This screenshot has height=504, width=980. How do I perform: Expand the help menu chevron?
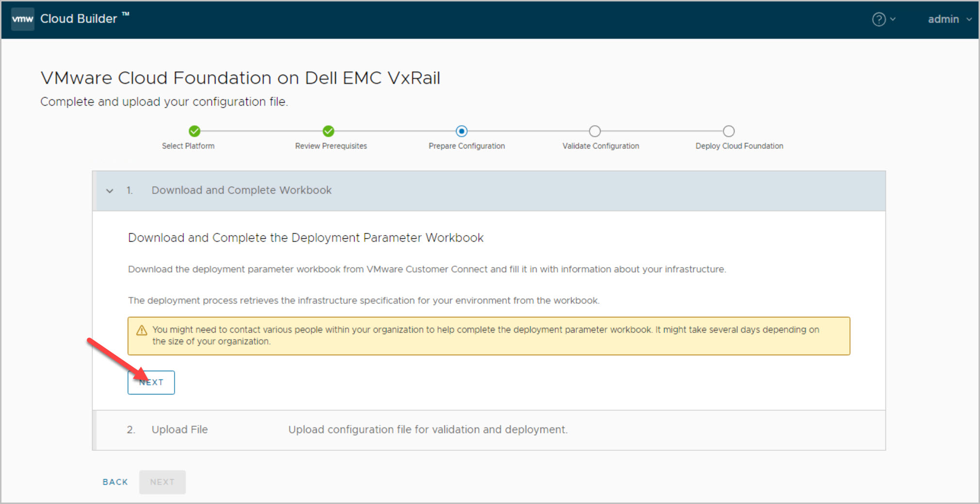point(893,19)
